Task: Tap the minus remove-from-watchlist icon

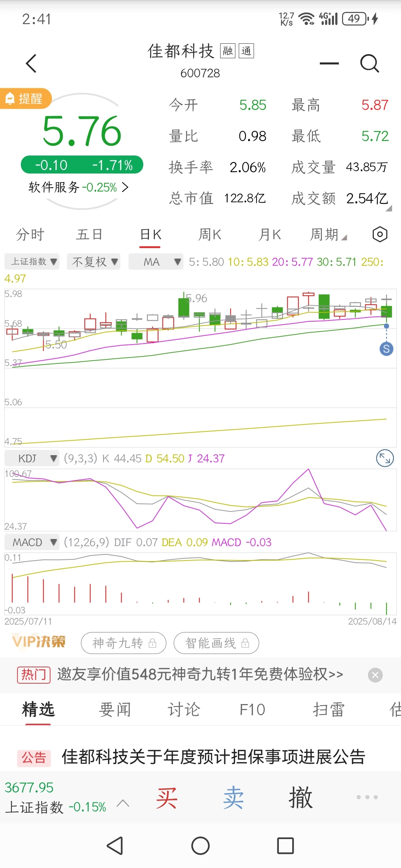Action: point(329,63)
